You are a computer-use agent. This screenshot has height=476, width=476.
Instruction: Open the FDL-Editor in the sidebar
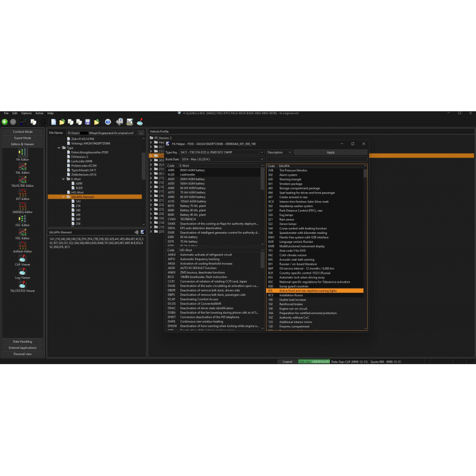pos(23,234)
